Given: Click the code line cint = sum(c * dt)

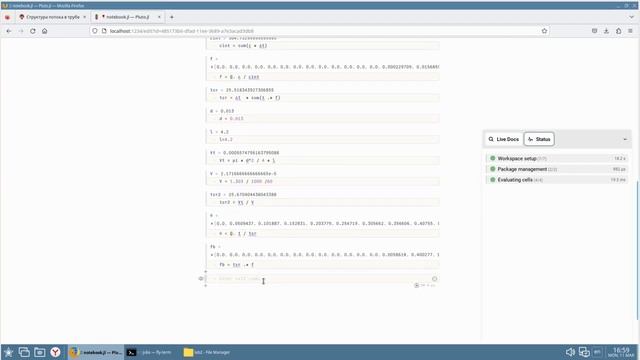Looking at the screenshot, I should pyautogui.click(x=243, y=46).
